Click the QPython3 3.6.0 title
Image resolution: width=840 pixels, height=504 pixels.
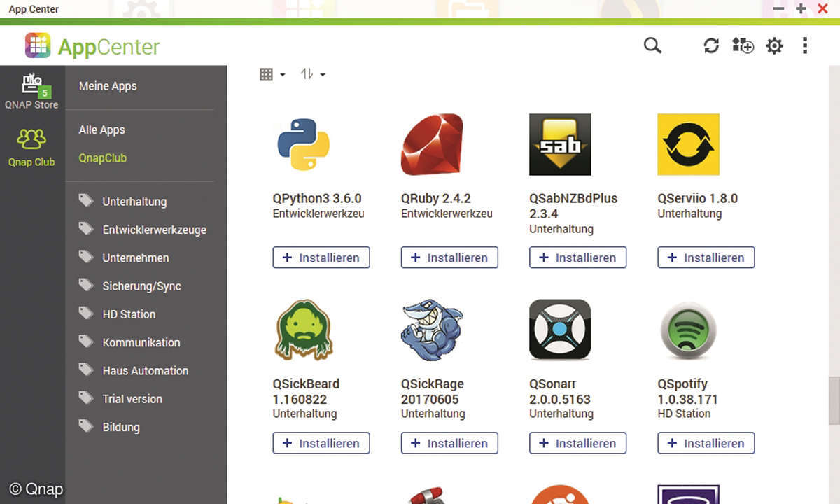(x=317, y=198)
